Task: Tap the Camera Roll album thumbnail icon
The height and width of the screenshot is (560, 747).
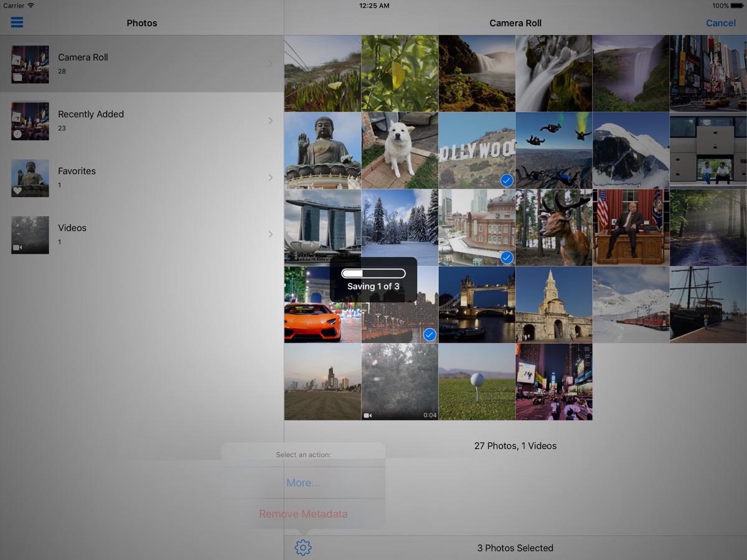Action: [30, 64]
